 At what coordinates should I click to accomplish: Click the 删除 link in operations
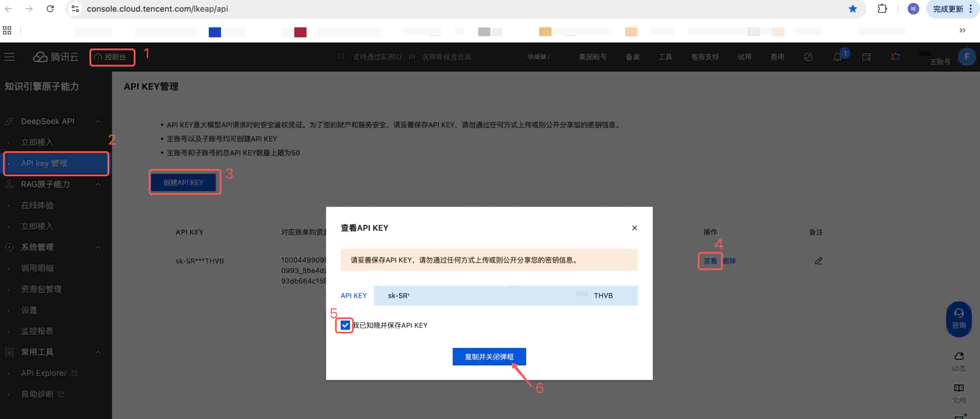click(729, 261)
